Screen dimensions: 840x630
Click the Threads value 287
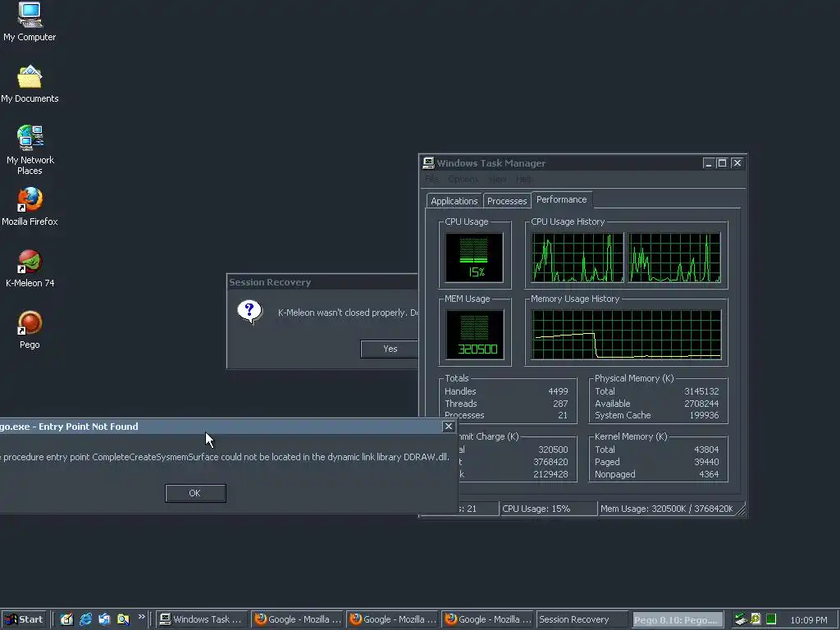pos(560,404)
